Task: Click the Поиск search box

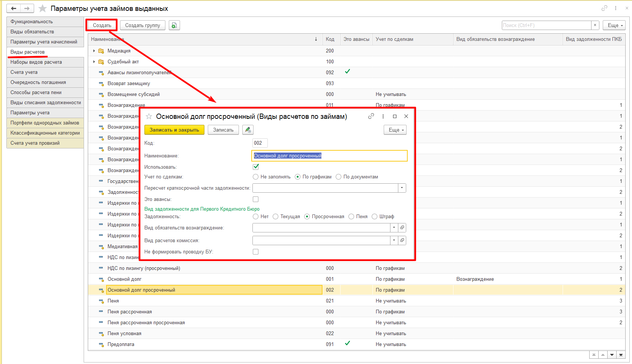Action: [546, 25]
